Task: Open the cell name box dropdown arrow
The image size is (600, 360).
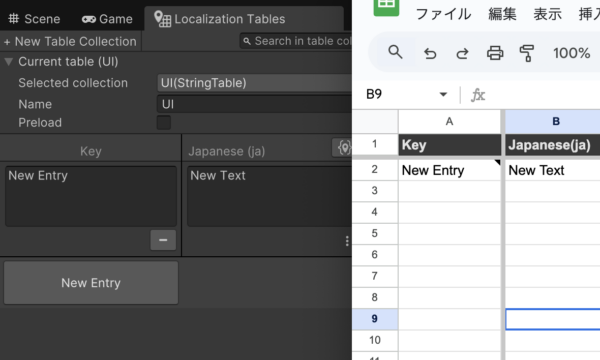Action: tap(443, 94)
